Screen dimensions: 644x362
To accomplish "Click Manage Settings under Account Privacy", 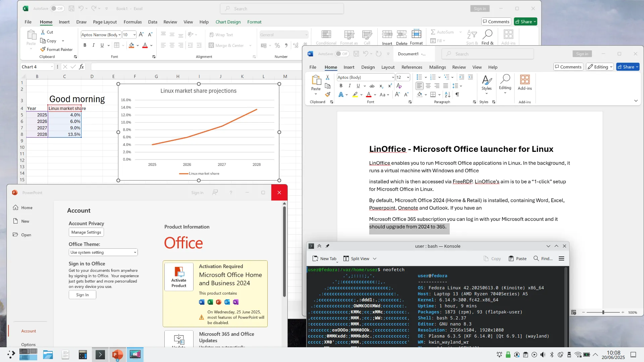I will pos(86,232).
